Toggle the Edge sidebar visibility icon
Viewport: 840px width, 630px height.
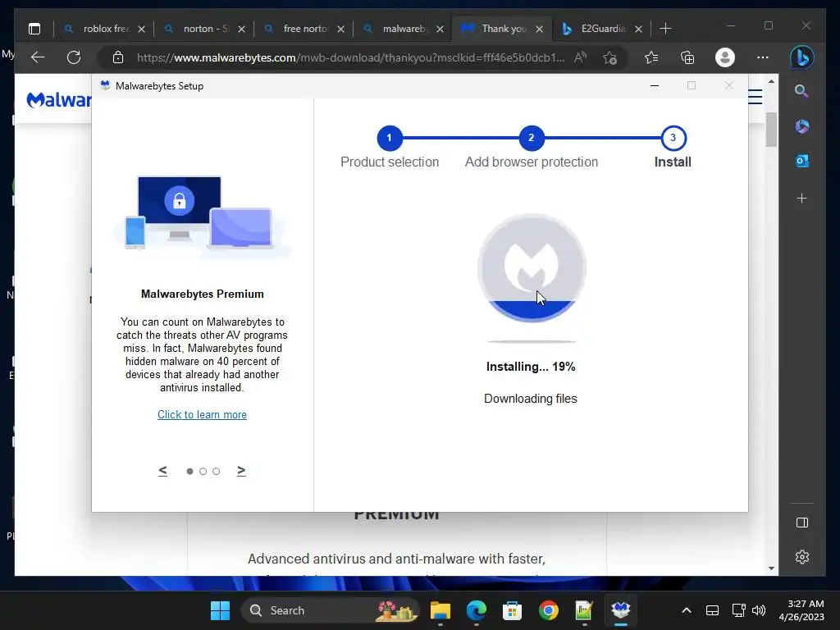pos(802,523)
